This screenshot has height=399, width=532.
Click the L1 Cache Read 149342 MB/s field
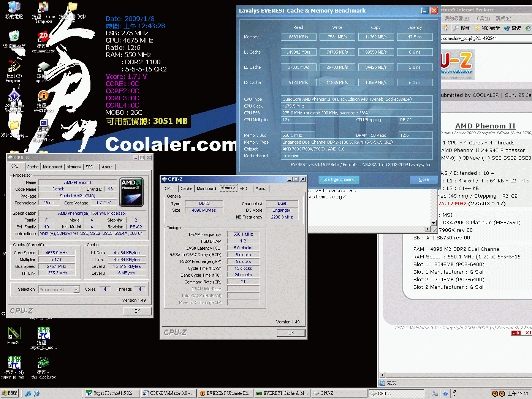298,52
